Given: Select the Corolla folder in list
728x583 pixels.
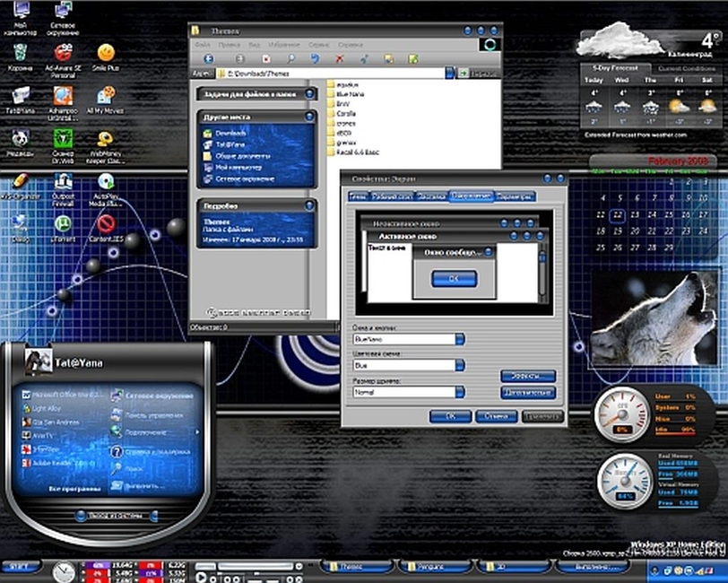Looking at the screenshot, I should tap(342, 114).
